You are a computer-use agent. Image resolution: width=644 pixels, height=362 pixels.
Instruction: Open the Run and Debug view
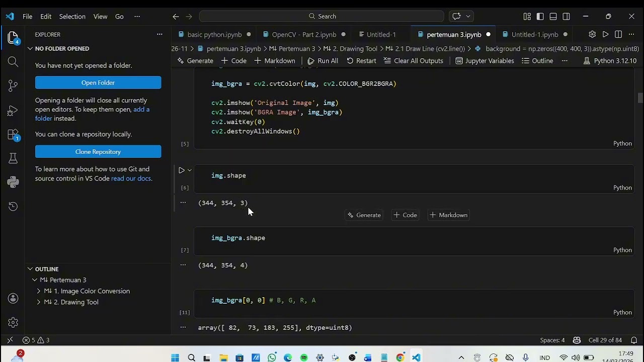[13, 110]
